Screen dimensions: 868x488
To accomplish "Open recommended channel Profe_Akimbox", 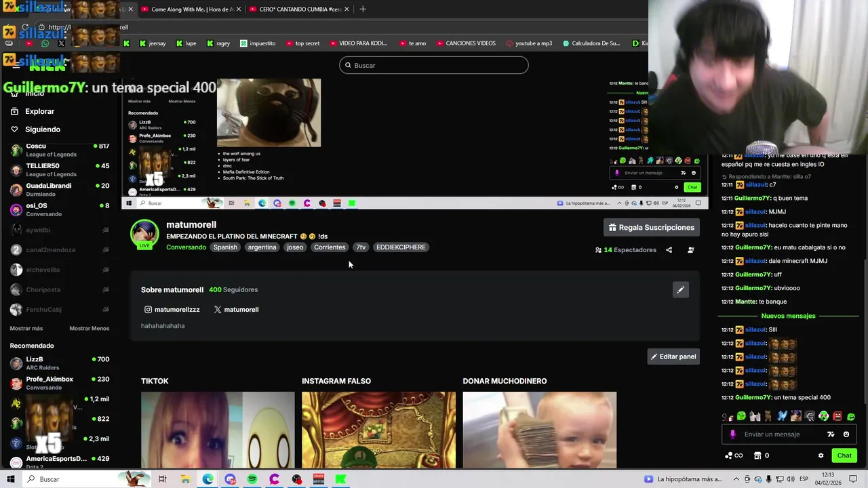I will click(x=60, y=383).
